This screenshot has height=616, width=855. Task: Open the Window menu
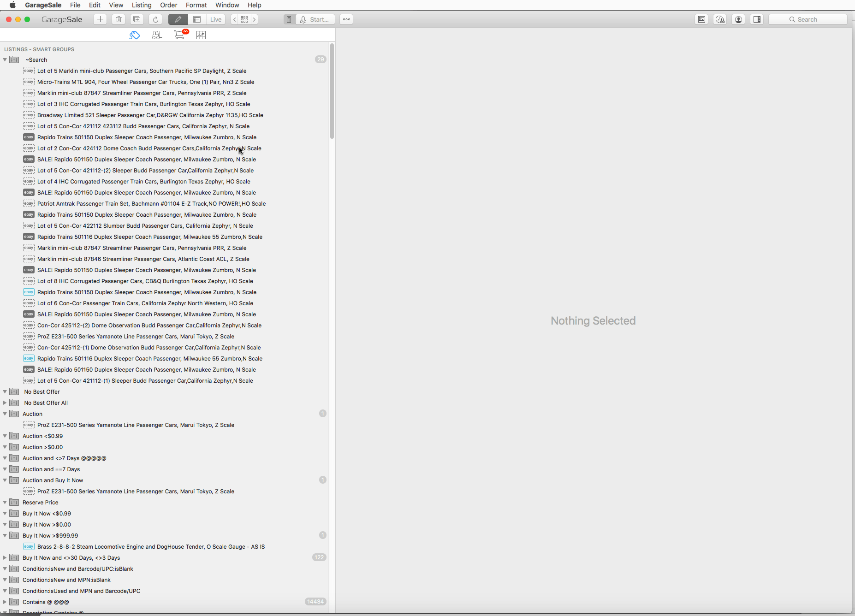227,5
